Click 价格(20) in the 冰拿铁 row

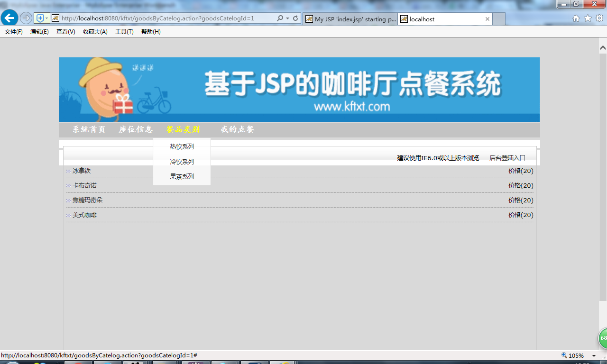521,171
